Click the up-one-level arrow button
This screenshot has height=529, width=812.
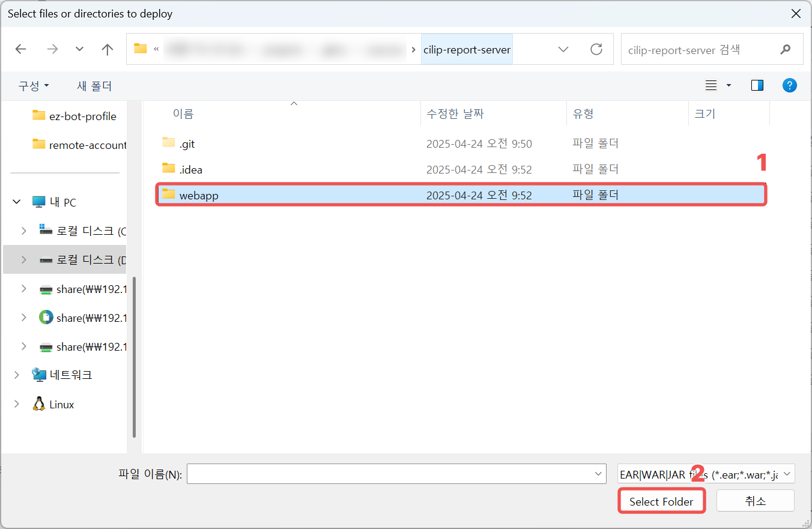(x=108, y=49)
